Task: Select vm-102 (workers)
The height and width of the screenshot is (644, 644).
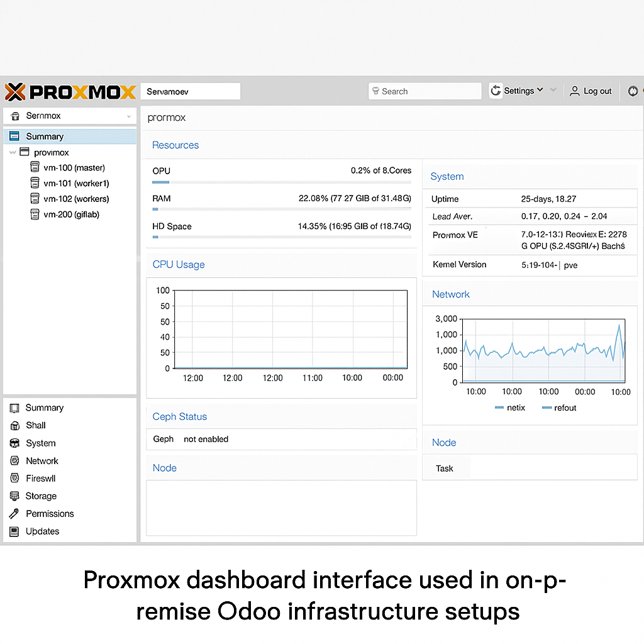Action: 76,199
